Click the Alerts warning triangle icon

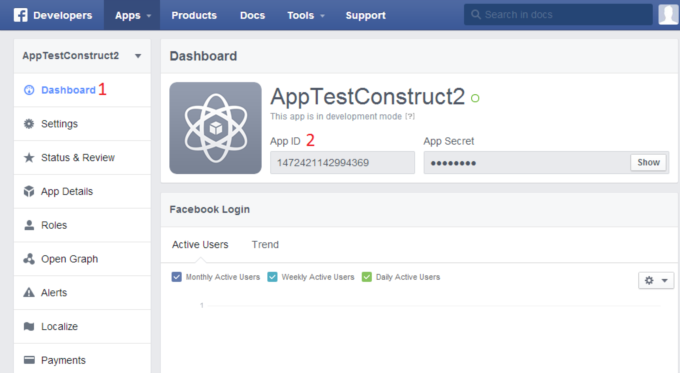tap(29, 292)
